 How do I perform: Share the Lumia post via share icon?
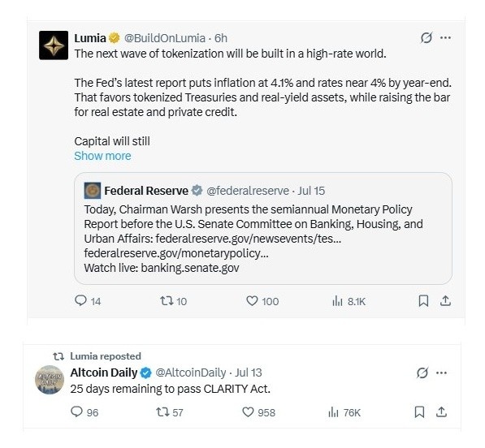445,300
